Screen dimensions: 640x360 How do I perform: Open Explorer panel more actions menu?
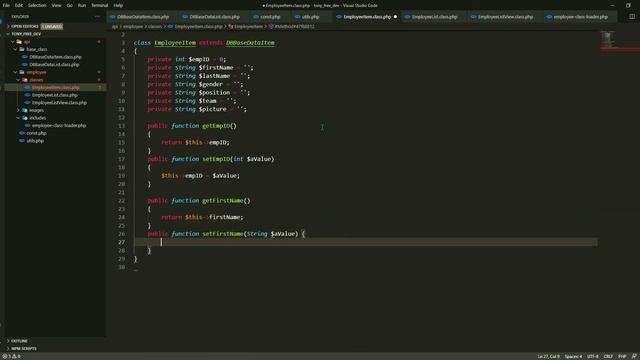[x=97, y=17]
